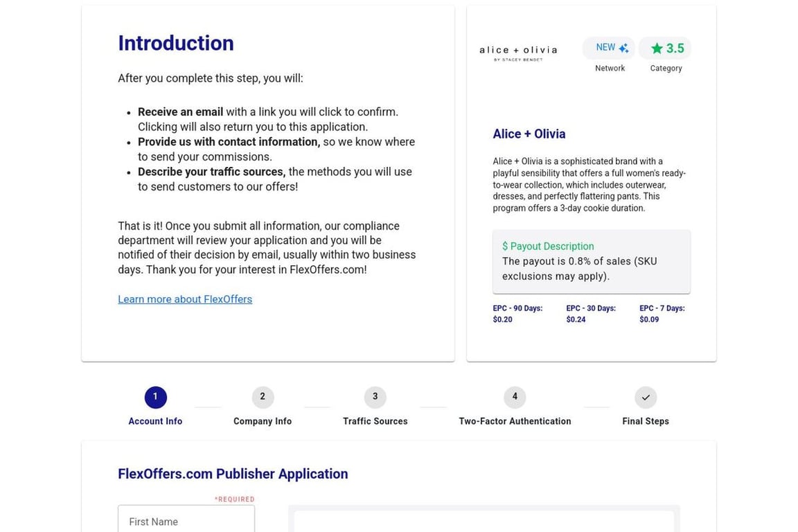Click the NEW network sparkle badge
The image size is (798, 532).
click(x=609, y=48)
